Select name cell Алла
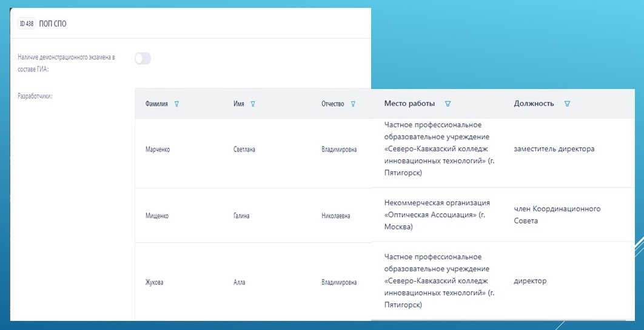Image resolution: width=644 pixels, height=330 pixels. click(240, 282)
